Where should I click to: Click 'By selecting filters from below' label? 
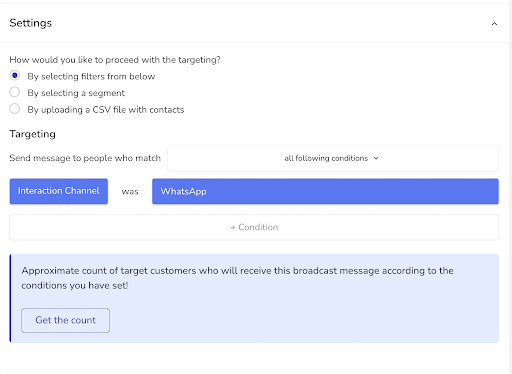pyautogui.click(x=91, y=76)
